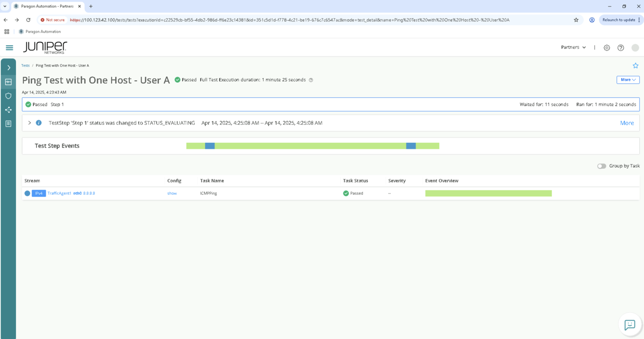Mark test as favorite with star
This screenshot has width=644, height=339.
635,66
